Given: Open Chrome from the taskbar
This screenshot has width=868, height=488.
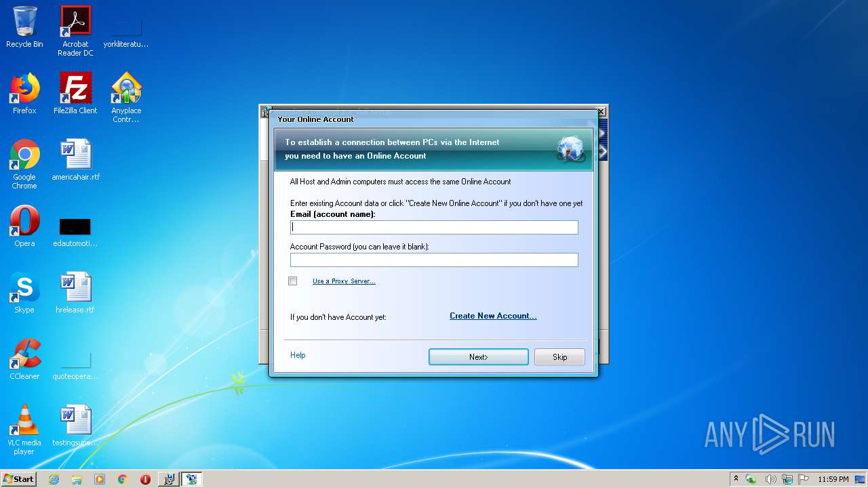Looking at the screenshot, I should click(x=122, y=479).
